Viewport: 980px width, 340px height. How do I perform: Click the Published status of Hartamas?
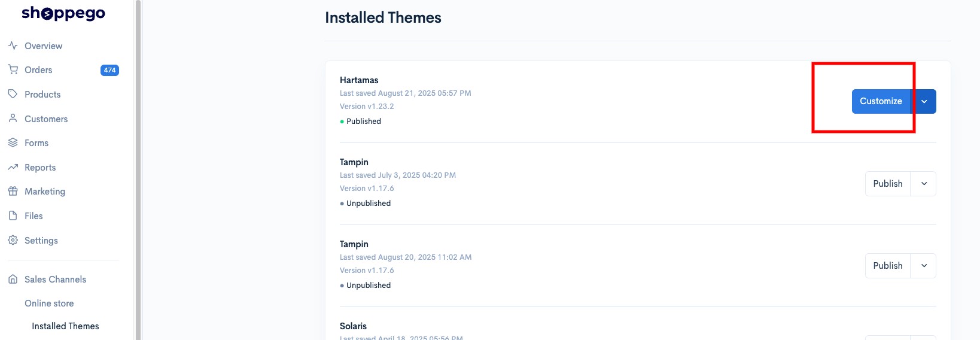tap(360, 121)
